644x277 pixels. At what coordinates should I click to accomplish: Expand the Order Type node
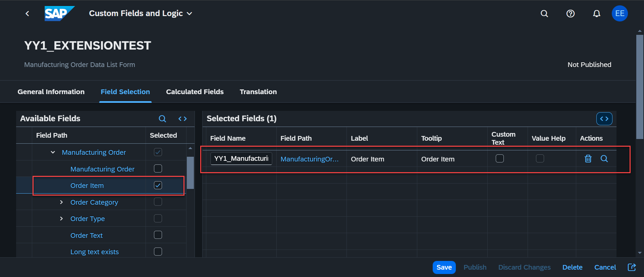click(61, 219)
